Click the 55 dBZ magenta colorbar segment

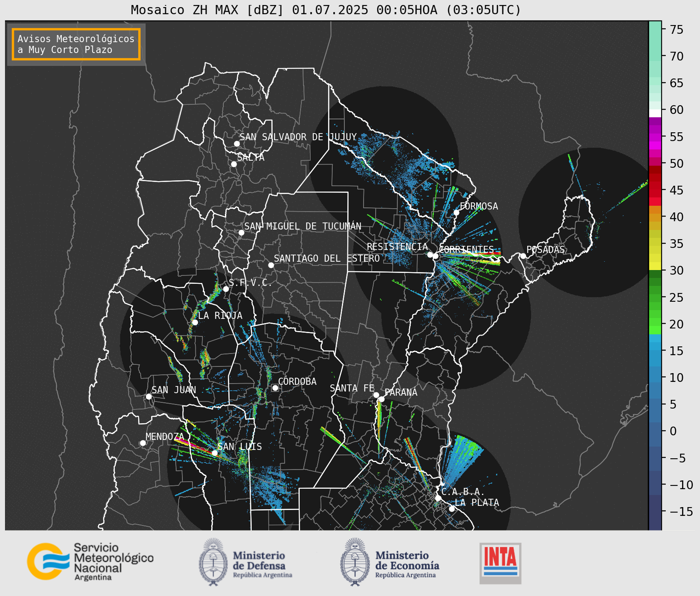click(655, 137)
